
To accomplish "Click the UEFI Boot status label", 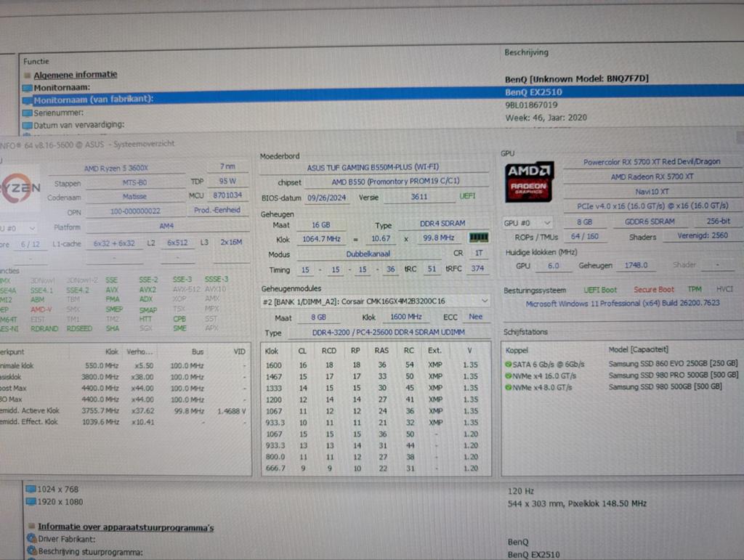I will pos(600,290).
